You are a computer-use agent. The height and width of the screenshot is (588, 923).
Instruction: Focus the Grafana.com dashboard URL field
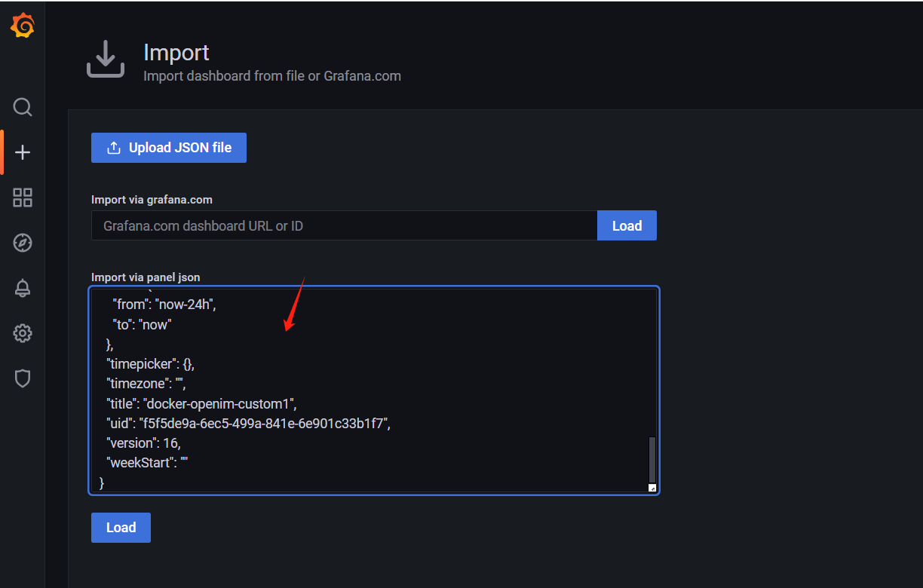pyautogui.click(x=344, y=225)
